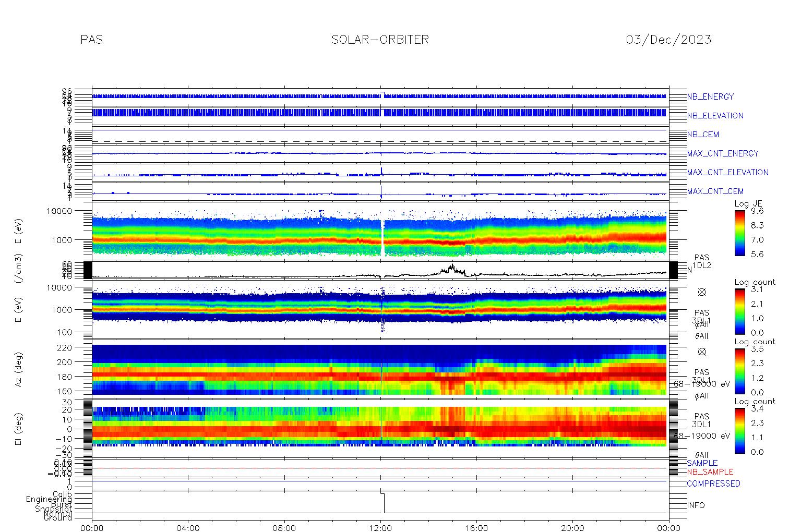Click the INFO mode step at 12:00
The width and height of the screenshot is (789, 532).
(382, 503)
